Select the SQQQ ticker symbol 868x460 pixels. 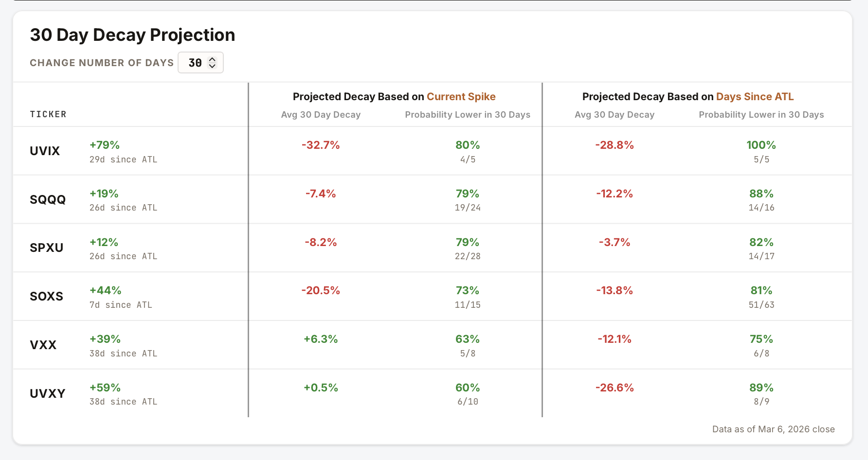tap(47, 199)
